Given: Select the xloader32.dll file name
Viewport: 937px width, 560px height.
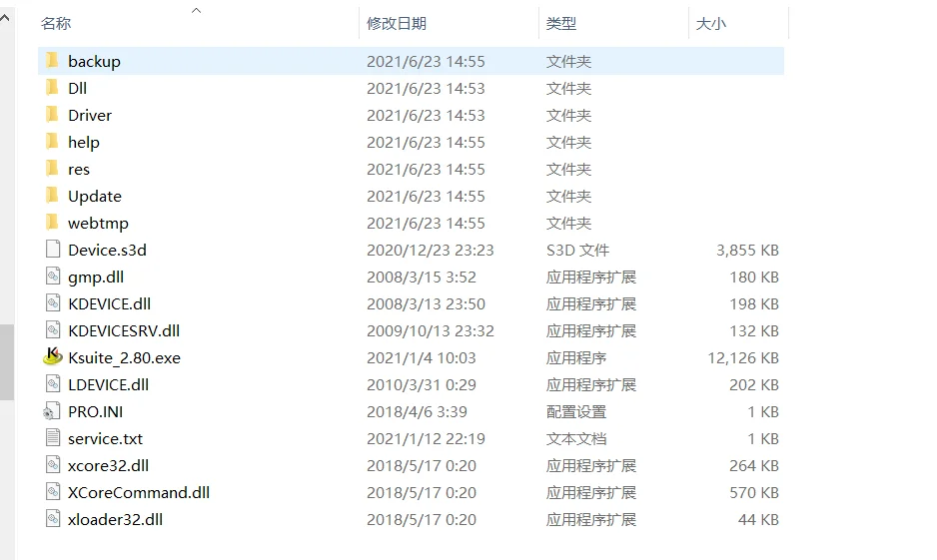Looking at the screenshot, I should coord(115,519).
